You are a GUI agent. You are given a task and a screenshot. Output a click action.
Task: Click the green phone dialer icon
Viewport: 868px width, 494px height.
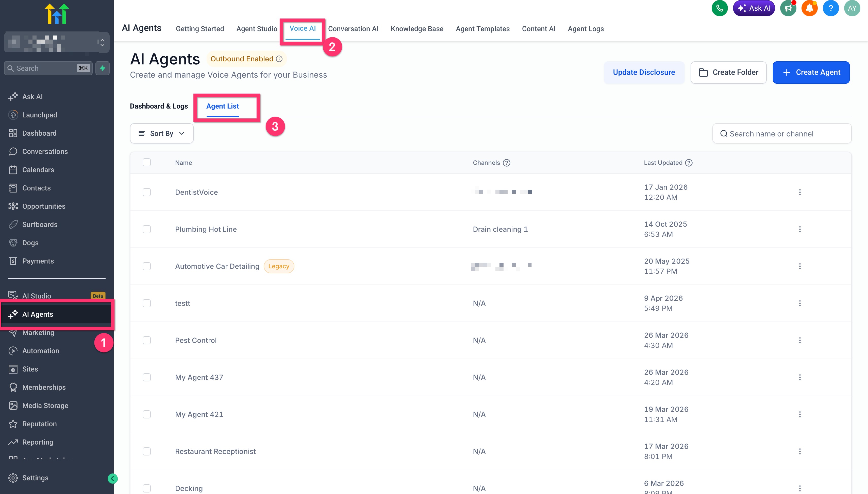pyautogui.click(x=719, y=8)
